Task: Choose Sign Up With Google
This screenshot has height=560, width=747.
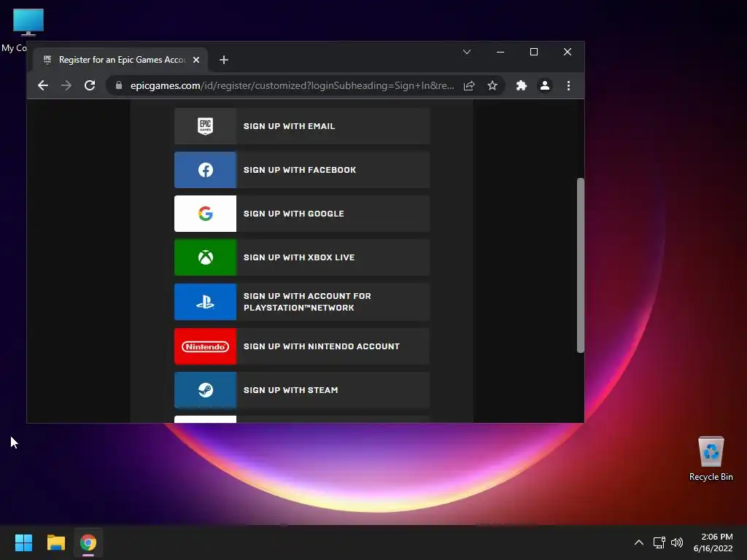Action: click(x=302, y=214)
